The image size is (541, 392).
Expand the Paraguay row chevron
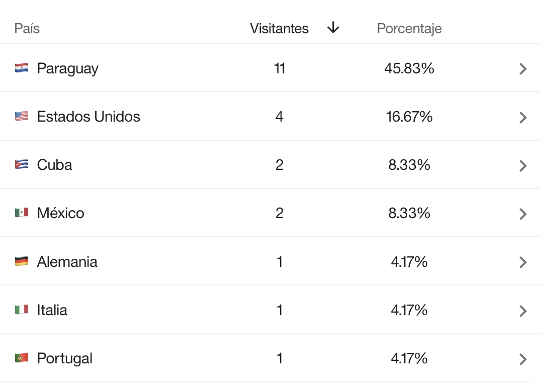click(523, 69)
